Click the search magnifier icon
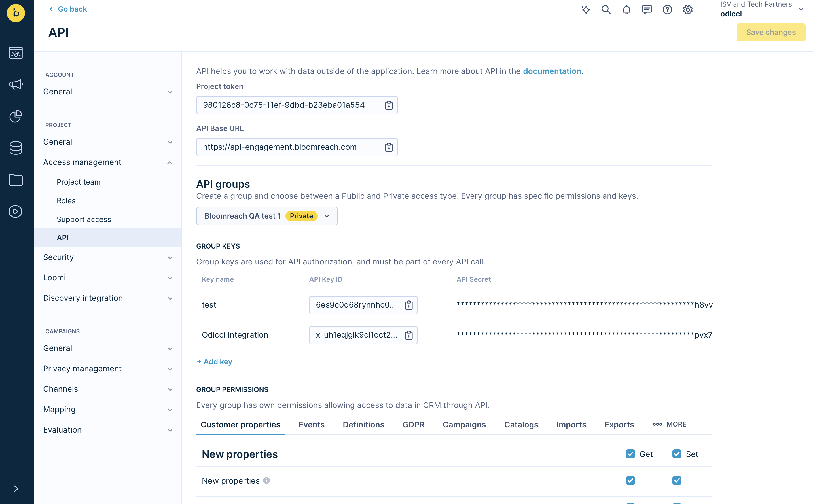The width and height of the screenshot is (813, 504). coord(606,10)
